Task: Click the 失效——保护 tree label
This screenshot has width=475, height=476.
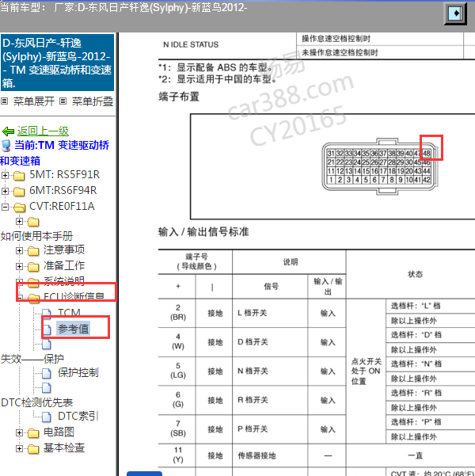Action: tap(32, 359)
